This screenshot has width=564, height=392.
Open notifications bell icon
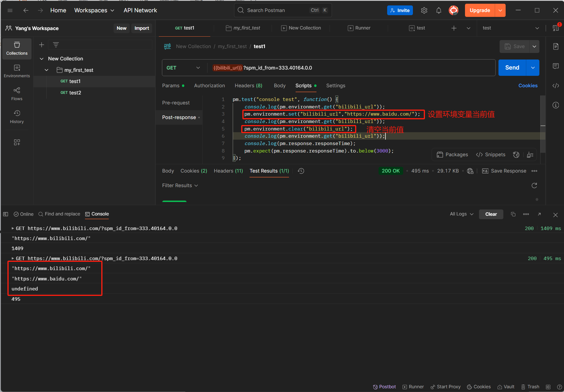[439, 11]
